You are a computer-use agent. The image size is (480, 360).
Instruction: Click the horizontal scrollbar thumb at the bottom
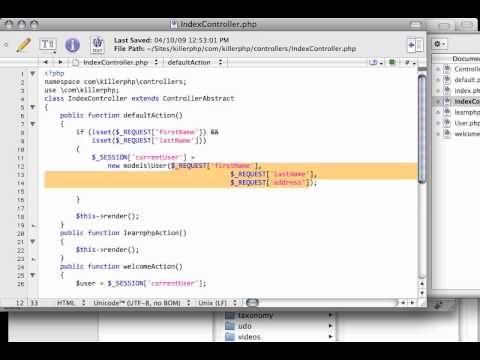point(252,303)
